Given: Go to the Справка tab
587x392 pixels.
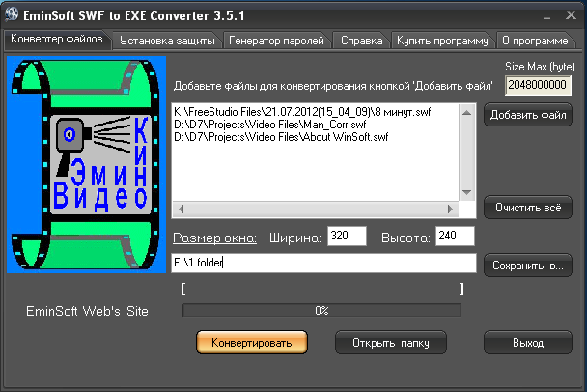Looking at the screenshot, I should tap(362, 41).
